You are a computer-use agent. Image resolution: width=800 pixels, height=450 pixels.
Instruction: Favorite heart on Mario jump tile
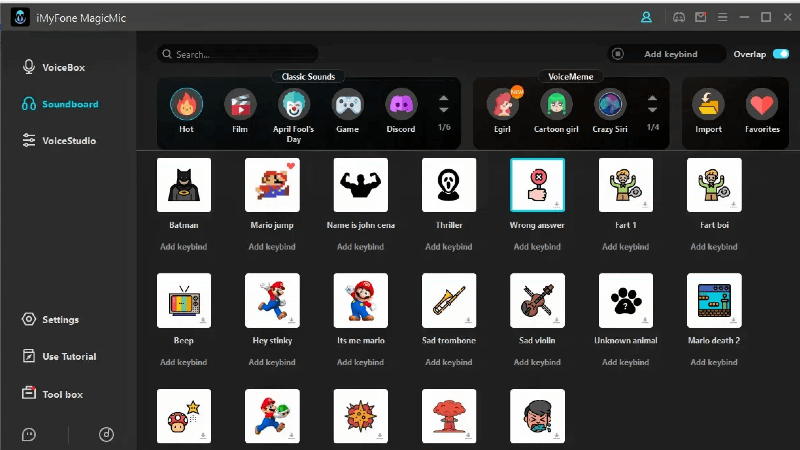click(291, 165)
